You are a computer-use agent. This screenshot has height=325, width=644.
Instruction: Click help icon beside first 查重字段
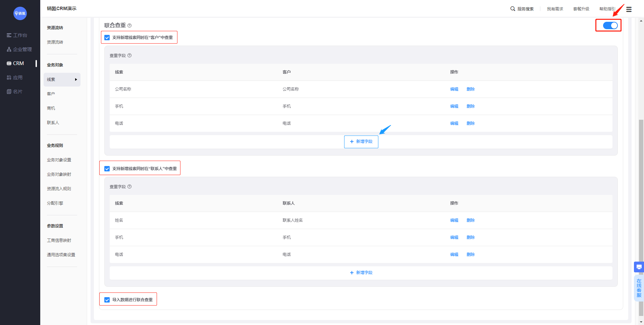(x=129, y=55)
